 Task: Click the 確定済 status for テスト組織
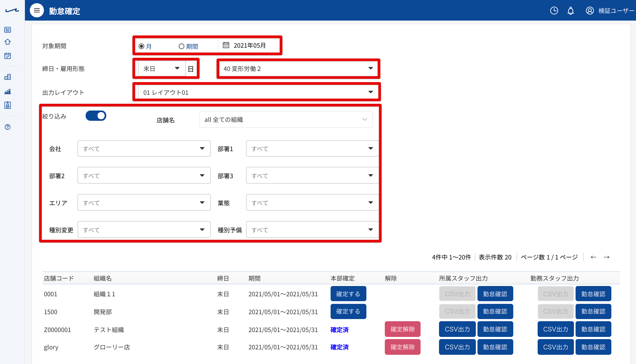point(340,330)
